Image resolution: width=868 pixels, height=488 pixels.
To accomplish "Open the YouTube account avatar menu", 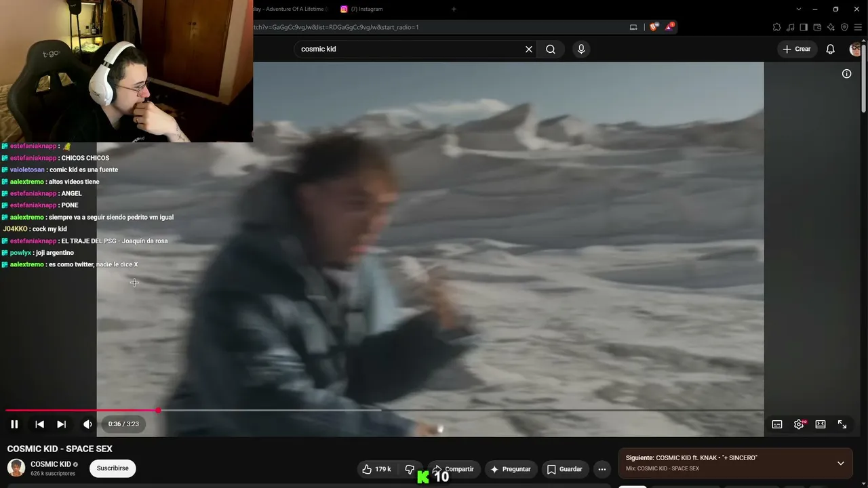I will tap(855, 49).
